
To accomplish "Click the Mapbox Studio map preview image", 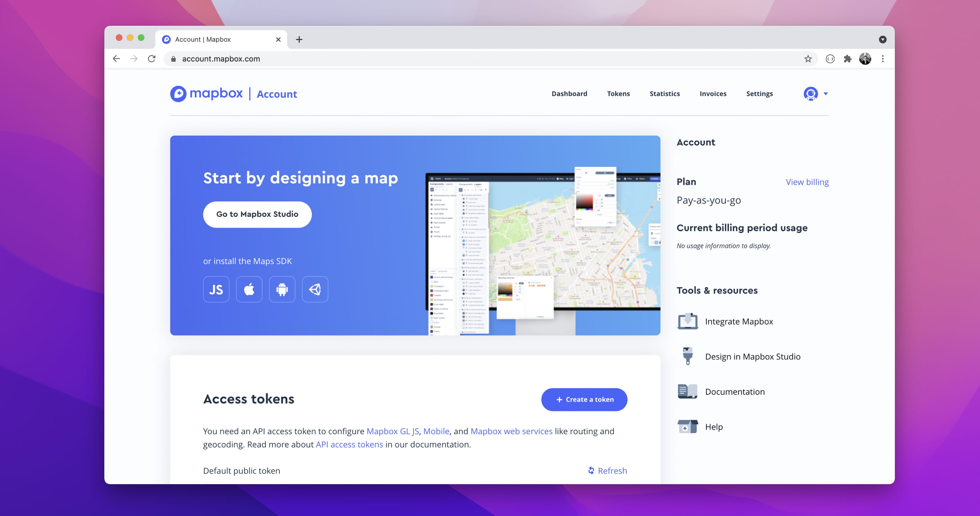I will [542, 251].
